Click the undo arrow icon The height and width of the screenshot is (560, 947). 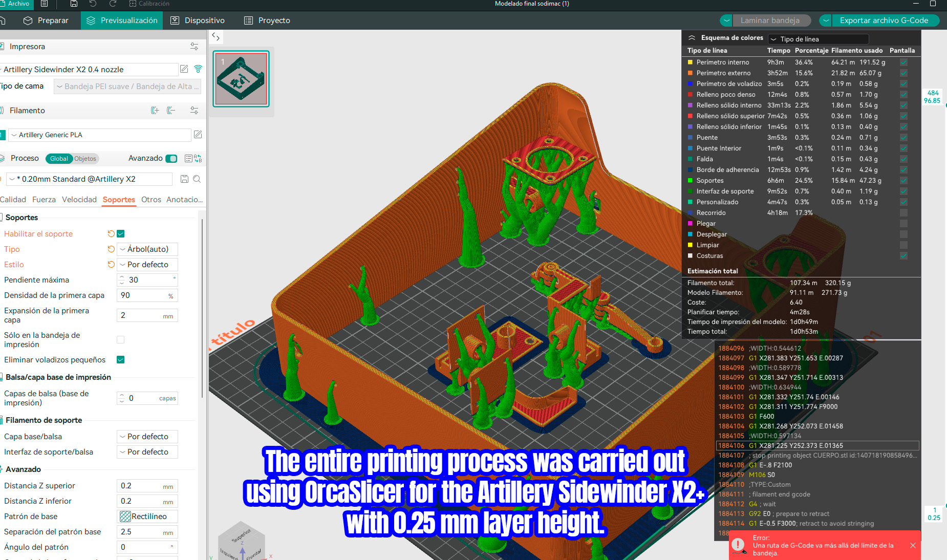[93, 4]
